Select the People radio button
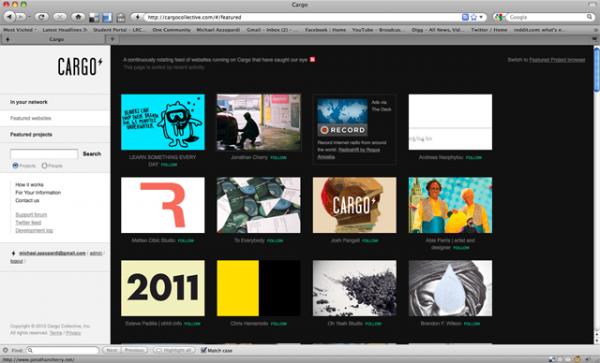 44,166
